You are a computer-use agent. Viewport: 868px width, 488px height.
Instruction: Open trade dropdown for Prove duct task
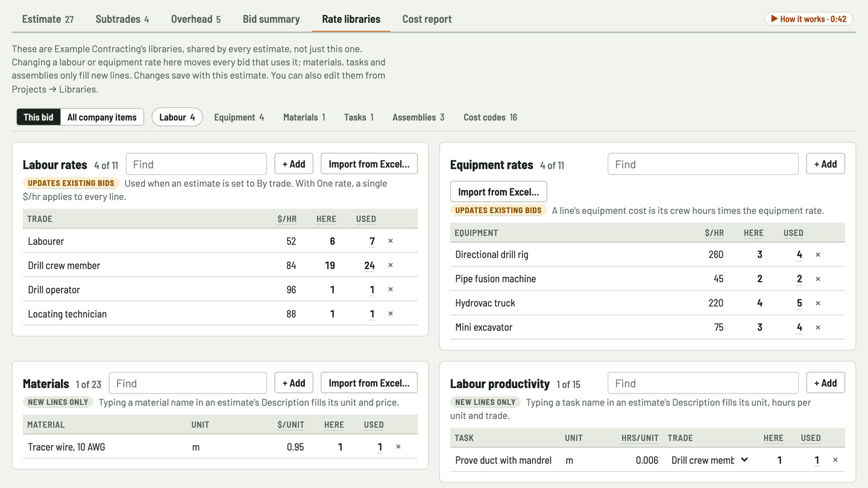click(709, 460)
